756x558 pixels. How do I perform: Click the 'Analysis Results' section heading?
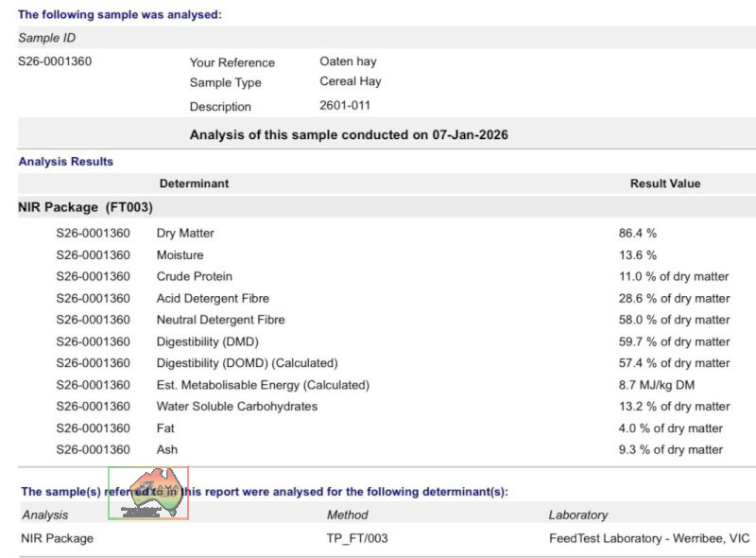click(66, 162)
